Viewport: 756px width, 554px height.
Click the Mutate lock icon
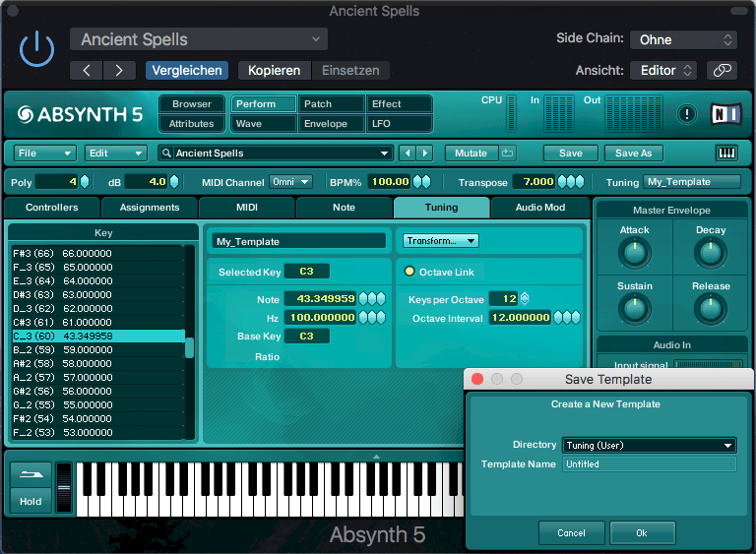coord(507,154)
